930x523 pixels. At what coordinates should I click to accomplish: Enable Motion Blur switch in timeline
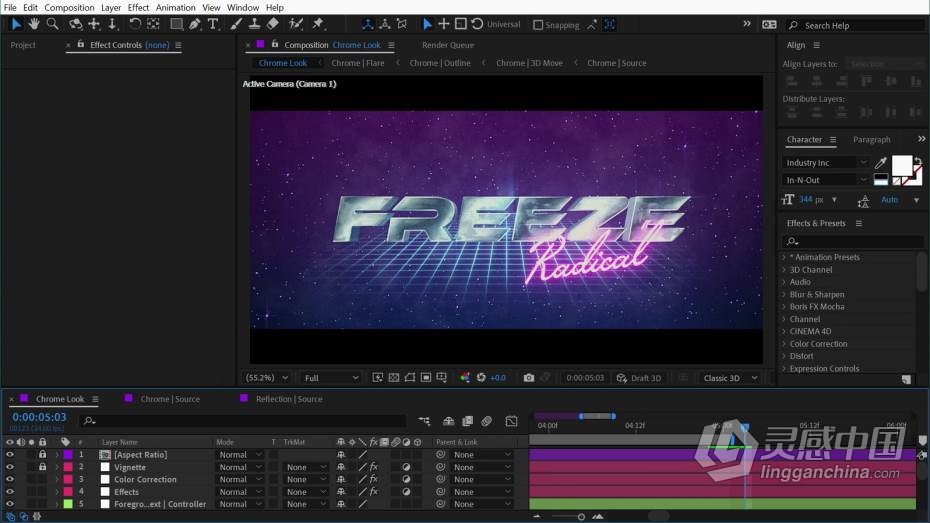point(486,421)
